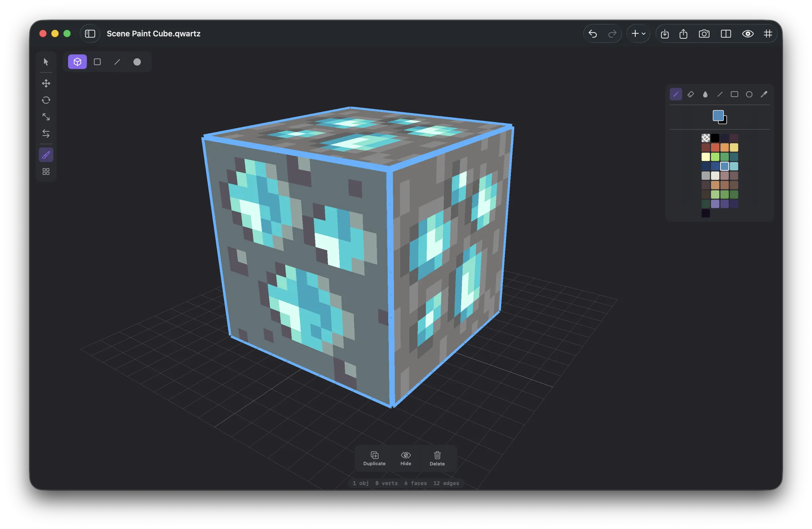812x529 pixels.
Task: Toggle the grid hash icon
Action: point(768,34)
